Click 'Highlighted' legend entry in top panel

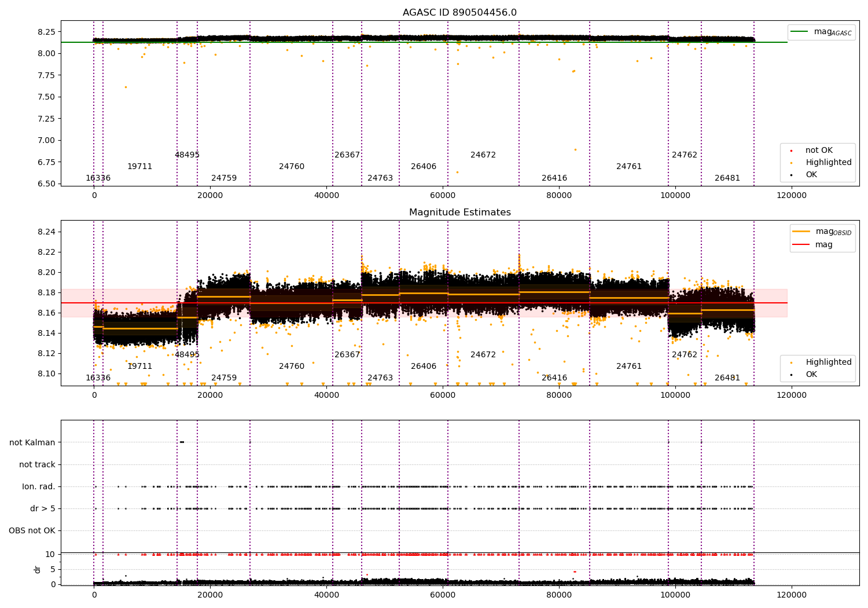(828, 163)
